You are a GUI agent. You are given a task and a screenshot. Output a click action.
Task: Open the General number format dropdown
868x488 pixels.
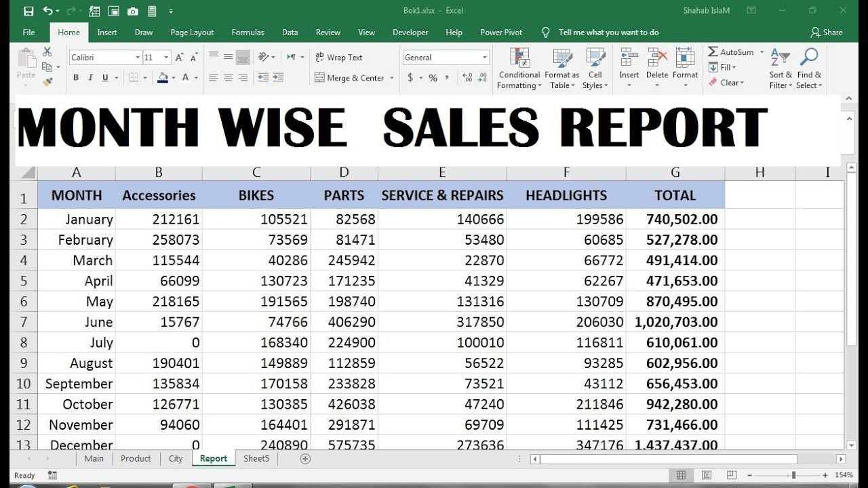point(485,58)
